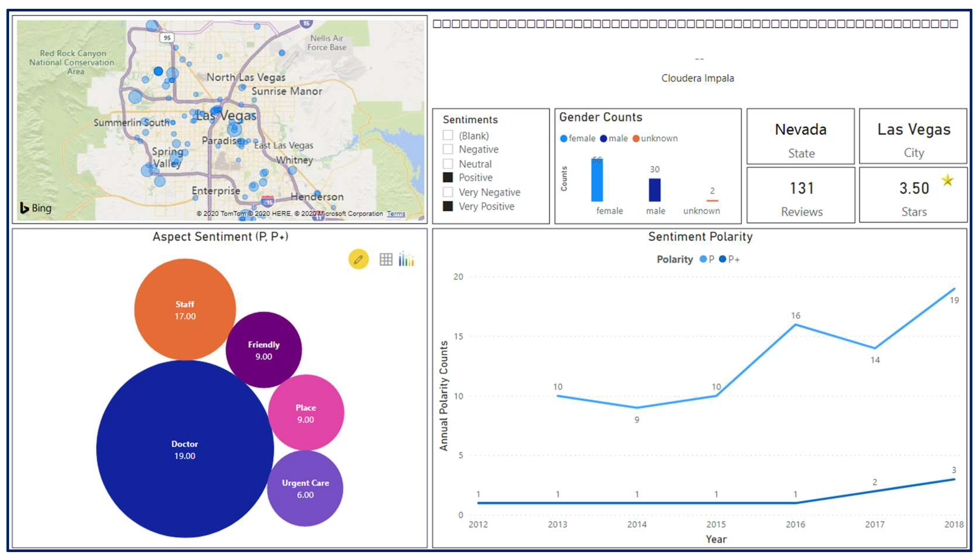
Task: Open the table grid view icon
Action: pos(386,260)
